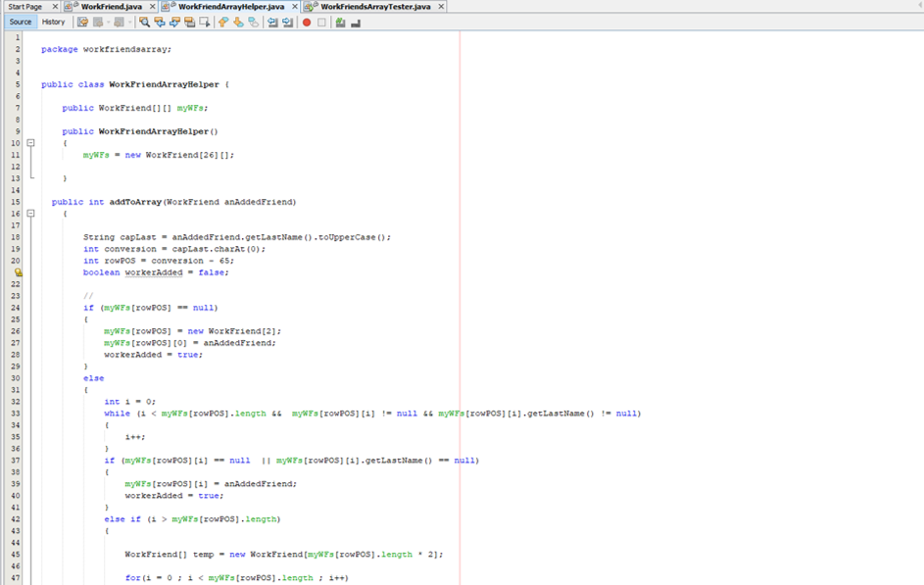Start Macro Recording with the red record icon
This screenshot has height=585, width=924.
pyautogui.click(x=307, y=22)
